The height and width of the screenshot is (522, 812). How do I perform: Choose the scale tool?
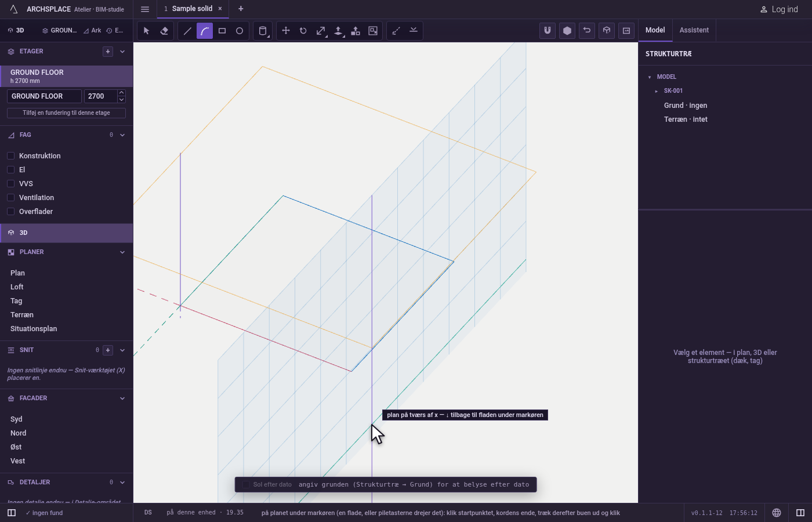[321, 31]
